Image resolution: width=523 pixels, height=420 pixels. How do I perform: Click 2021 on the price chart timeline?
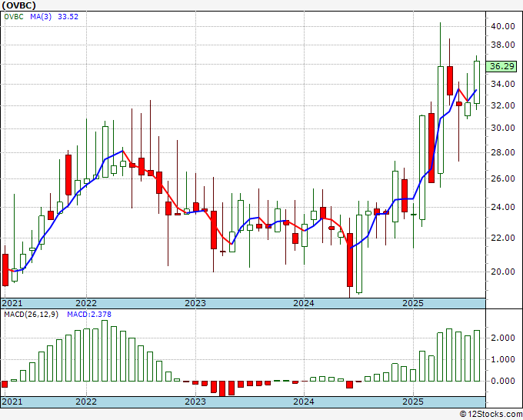(12, 303)
